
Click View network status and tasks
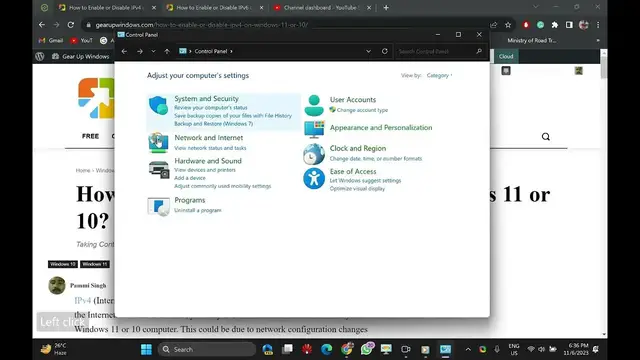click(210, 148)
